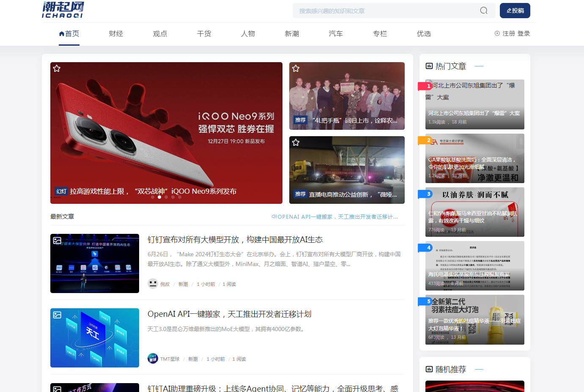Click image icon on 天工 thumbnail
This screenshot has width=584, height=392.
[57, 315]
